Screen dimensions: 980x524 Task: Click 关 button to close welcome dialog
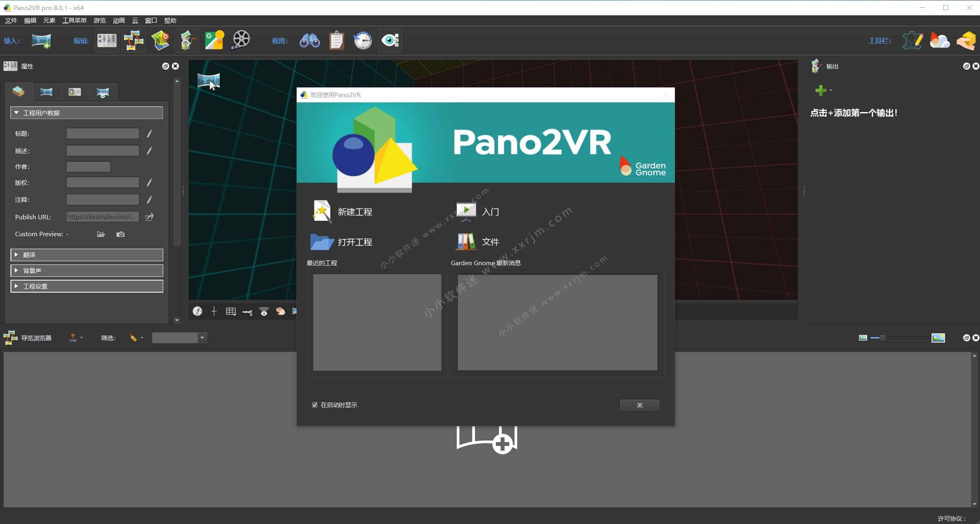click(x=639, y=405)
